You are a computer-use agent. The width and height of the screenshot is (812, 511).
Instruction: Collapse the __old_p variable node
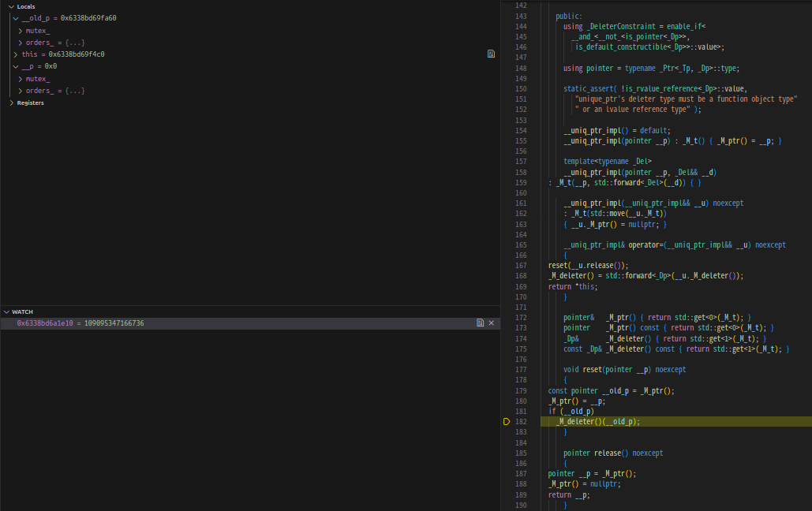[16, 18]
